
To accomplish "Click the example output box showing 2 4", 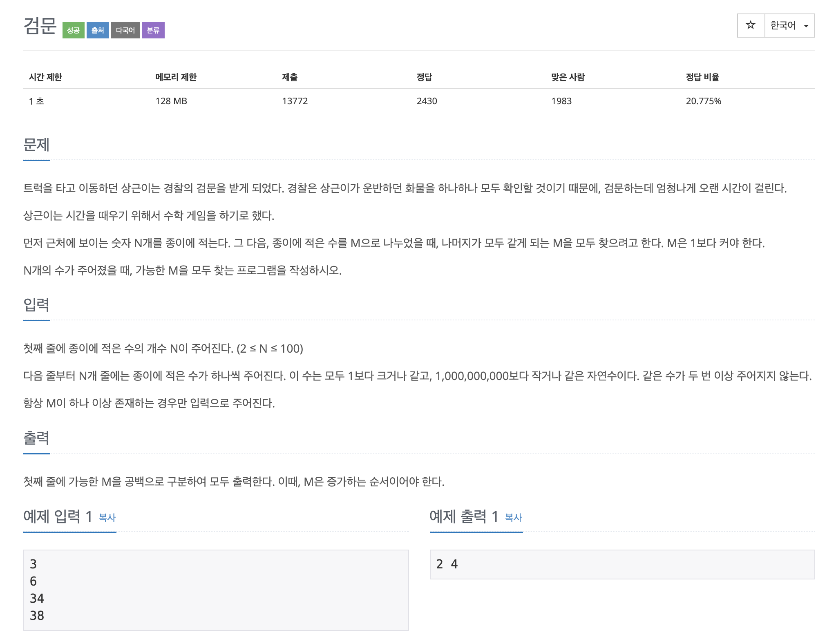I will pyautogui.click(x=622, y=564).
